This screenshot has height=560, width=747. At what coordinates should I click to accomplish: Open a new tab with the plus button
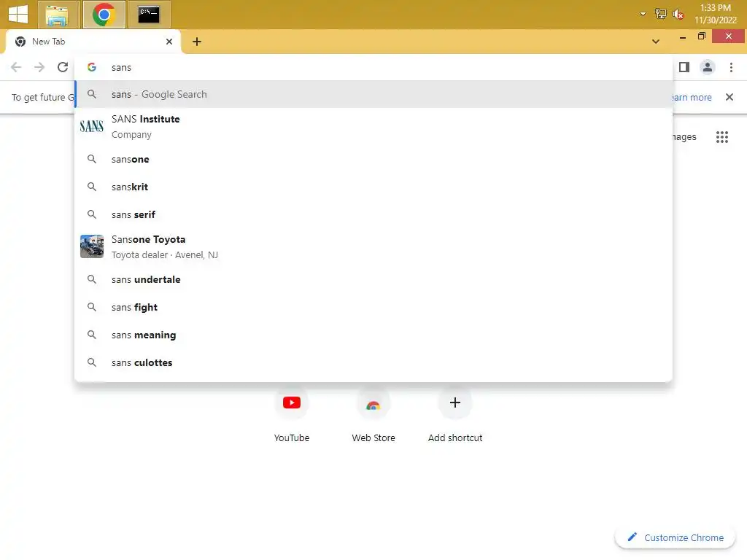click(x=197, y=42)
